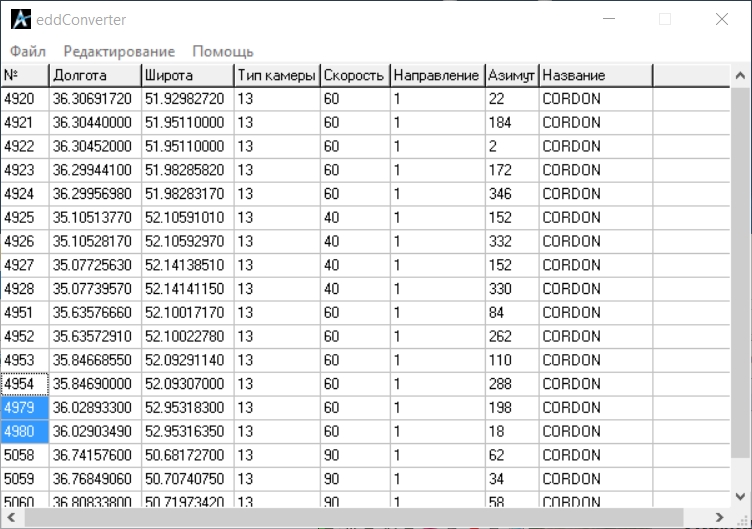Select longitude cell 36.30691720 in row 4920

click(x=94, y=99)
